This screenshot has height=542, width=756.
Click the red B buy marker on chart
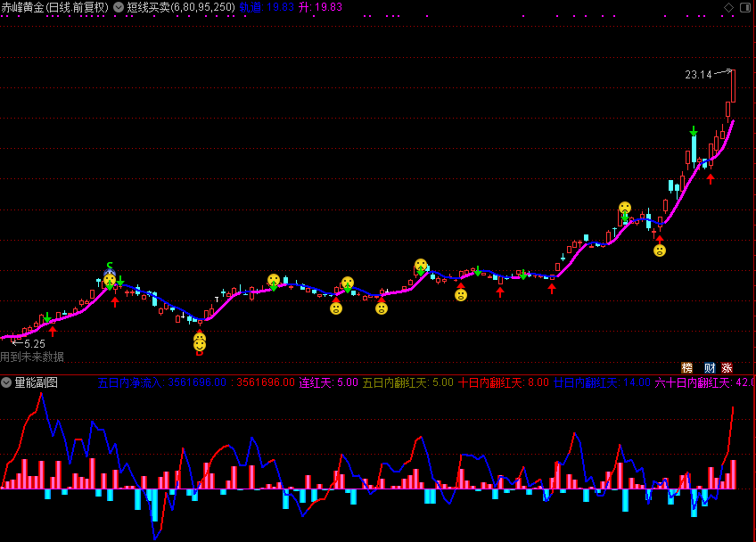click(x=200, y=353)
